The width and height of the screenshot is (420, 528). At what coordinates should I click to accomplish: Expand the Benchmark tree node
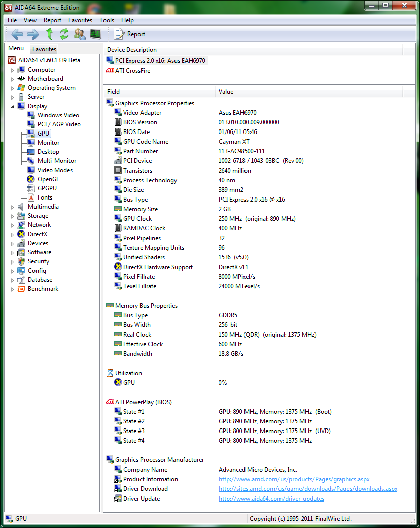click(x=13, y=289)
